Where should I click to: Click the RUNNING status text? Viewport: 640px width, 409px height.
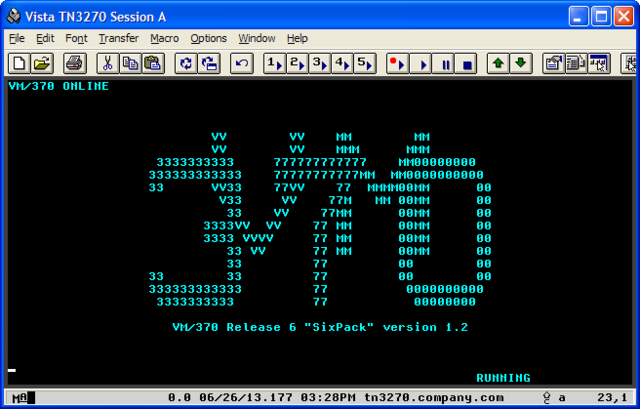pos(503,378)
